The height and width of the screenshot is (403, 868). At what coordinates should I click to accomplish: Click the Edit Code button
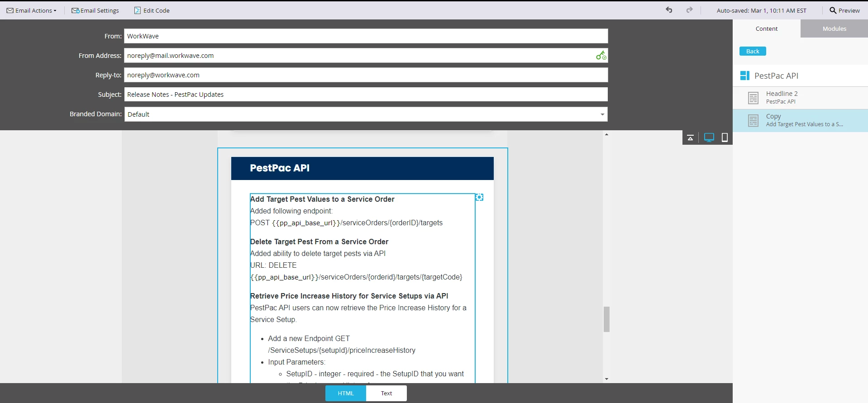(152, 10)
